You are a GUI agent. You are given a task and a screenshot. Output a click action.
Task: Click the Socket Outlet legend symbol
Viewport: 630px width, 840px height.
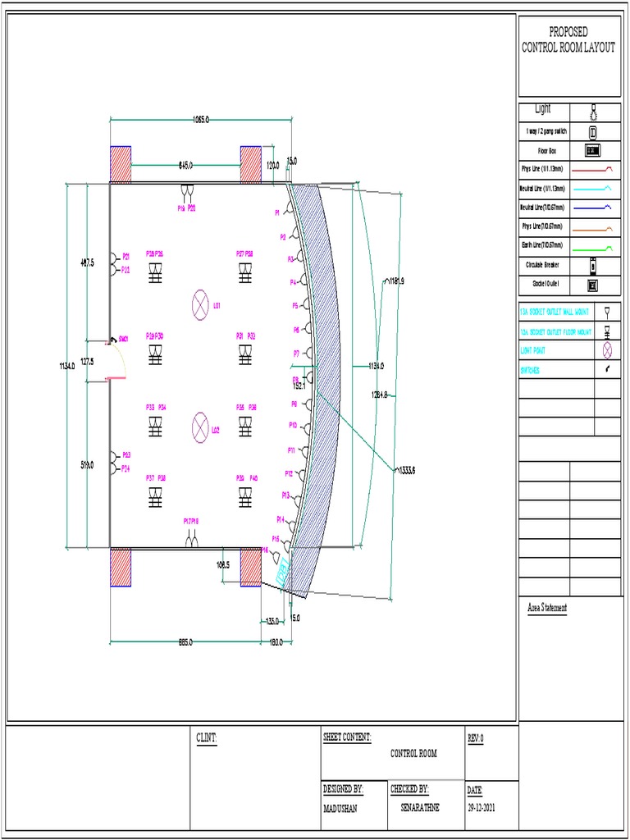[x=592, y=285]
